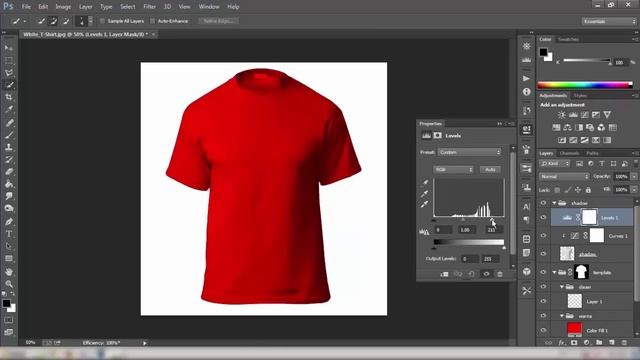
Task: Open the layer blend mode Normal dropdown
Action: 564,176
